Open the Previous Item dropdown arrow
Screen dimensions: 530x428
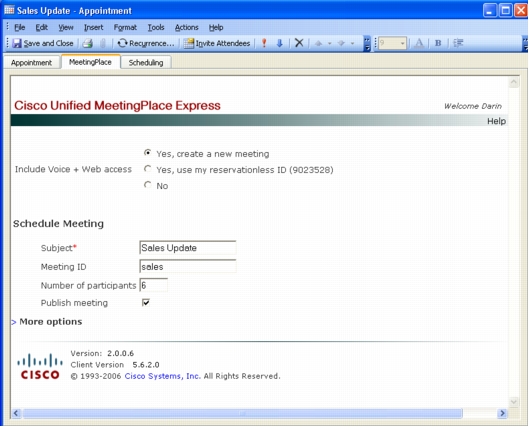[x=330, y=43]
